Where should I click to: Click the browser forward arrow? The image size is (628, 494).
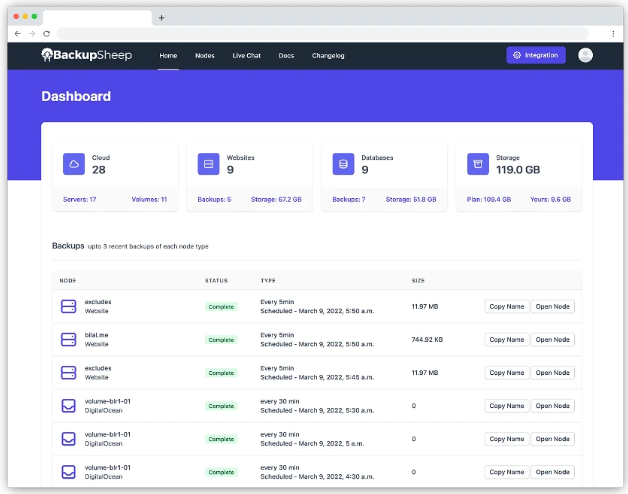pyautogui.click(x=32, y=34)
